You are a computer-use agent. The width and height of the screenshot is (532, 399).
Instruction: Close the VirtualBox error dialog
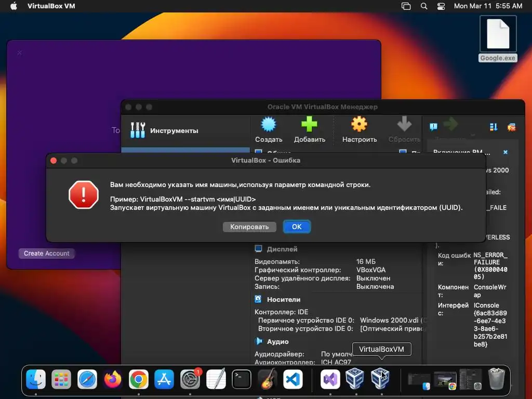pyautogui.click(x=54, y=161)
